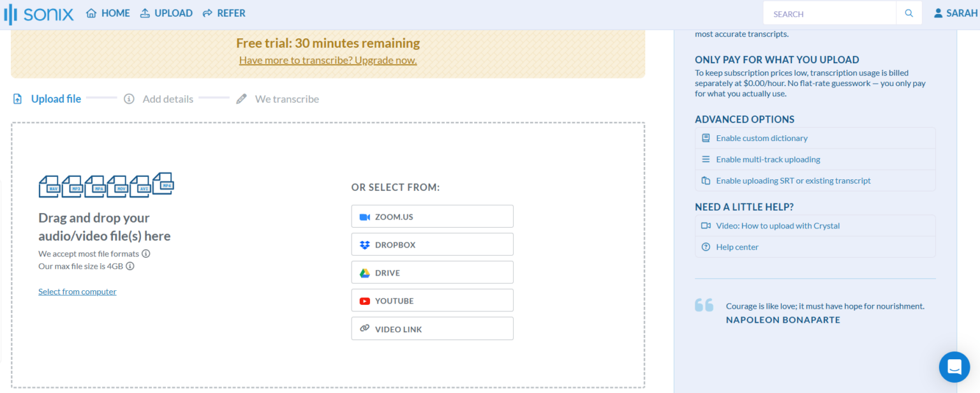Click the MP4 file type icon
Image resolution: width=980 pixels, height=393 pixels.
(164, 182)
